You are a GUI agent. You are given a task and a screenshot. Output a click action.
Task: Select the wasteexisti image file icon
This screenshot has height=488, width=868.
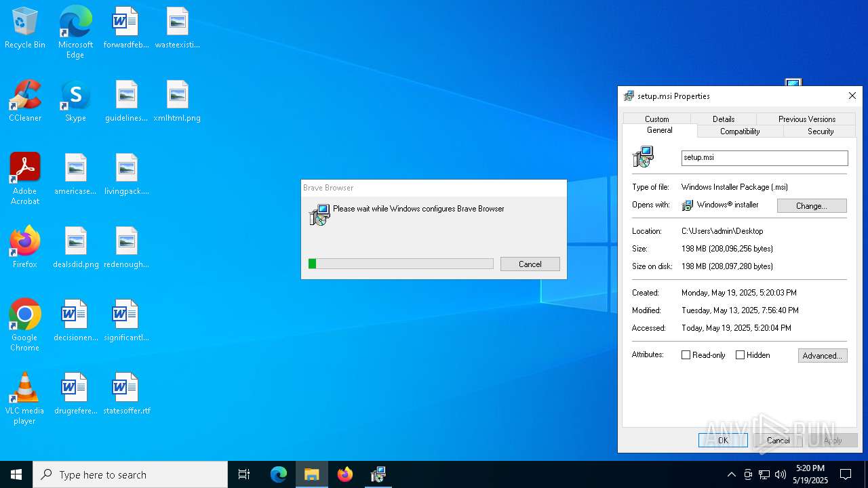point(178,28)
